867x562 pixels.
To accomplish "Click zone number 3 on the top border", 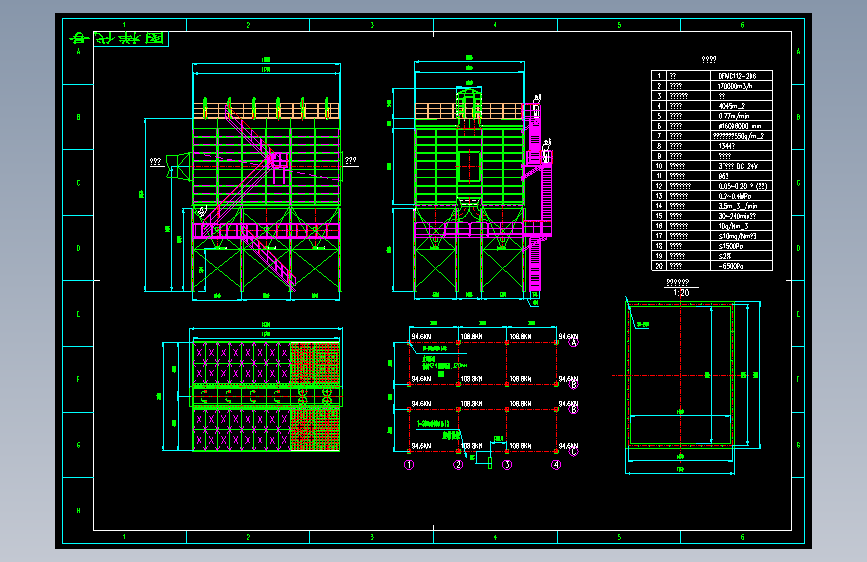I will (372, 25).
